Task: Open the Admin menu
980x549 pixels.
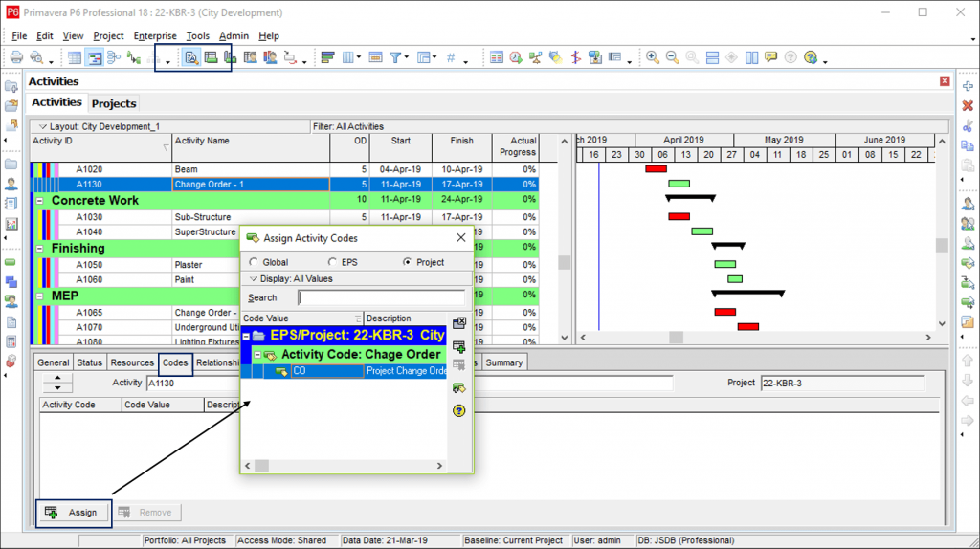Action: [x=234, y=36]
